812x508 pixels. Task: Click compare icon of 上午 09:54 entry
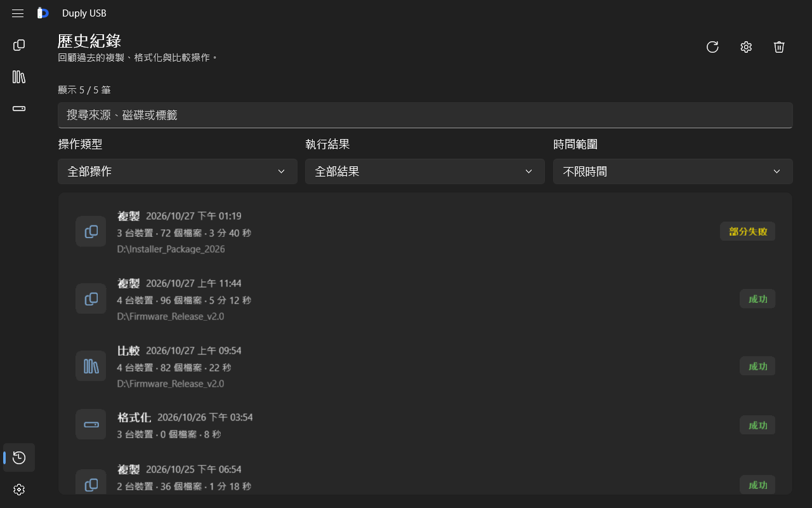click(x=91, y=366)
